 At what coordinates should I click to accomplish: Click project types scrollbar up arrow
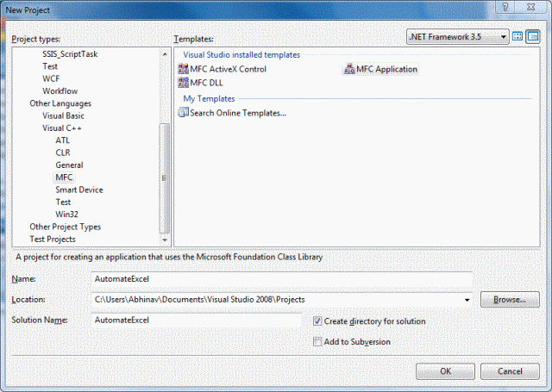165,54
